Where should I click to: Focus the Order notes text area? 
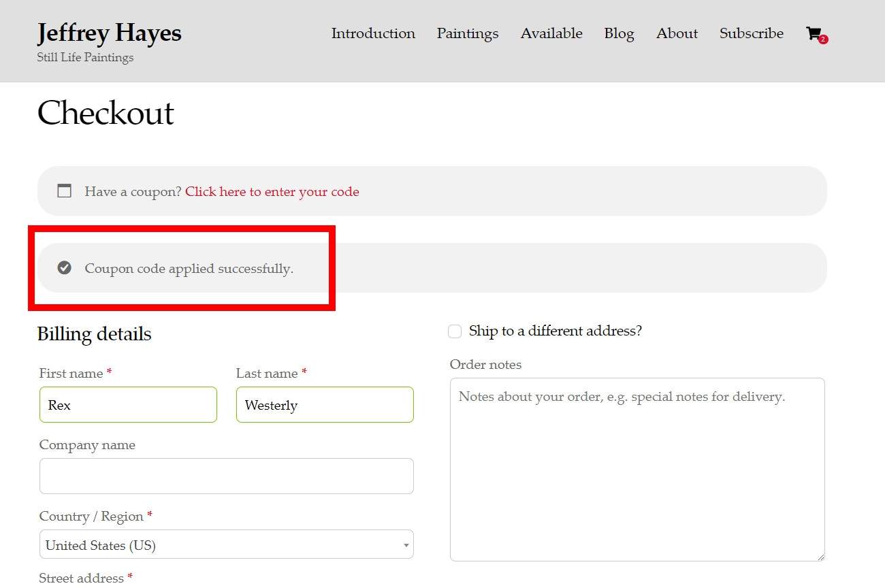[637, 470]
